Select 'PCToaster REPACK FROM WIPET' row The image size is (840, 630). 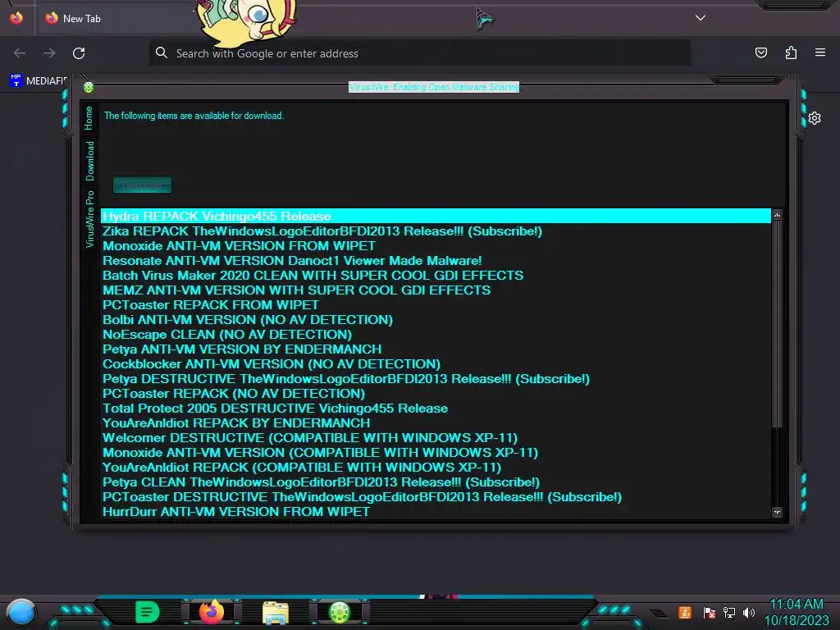coord(436,305)
